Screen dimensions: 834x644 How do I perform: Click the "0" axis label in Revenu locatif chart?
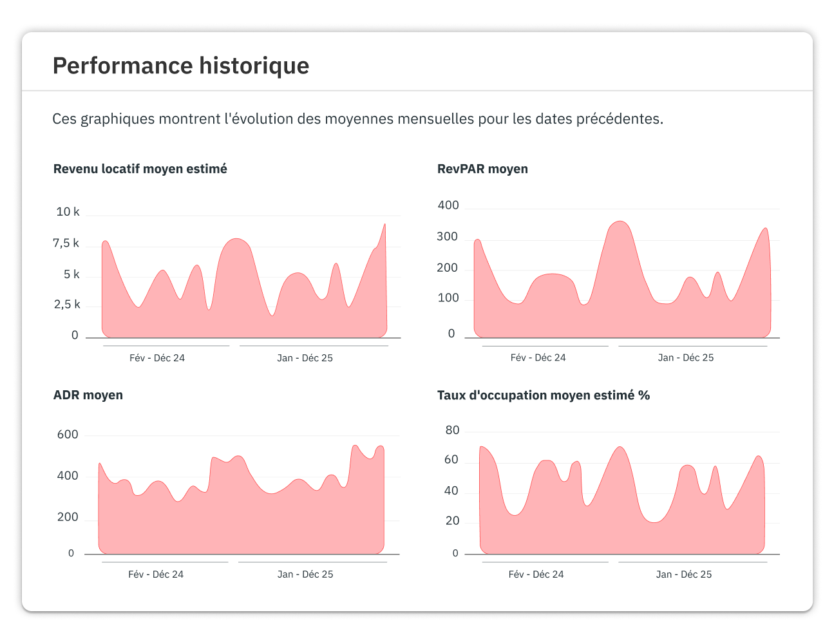(75, 336)
